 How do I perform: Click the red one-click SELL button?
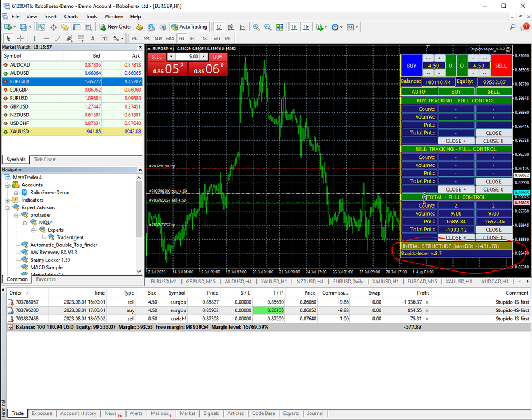point(156,57)
